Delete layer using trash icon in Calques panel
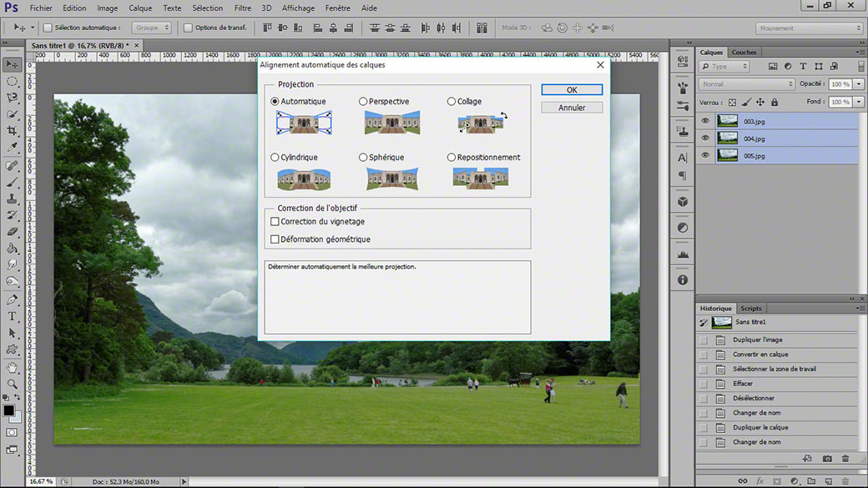Viewport: 868px width, 488px height. pyautogui.click(x=845, y=481)
